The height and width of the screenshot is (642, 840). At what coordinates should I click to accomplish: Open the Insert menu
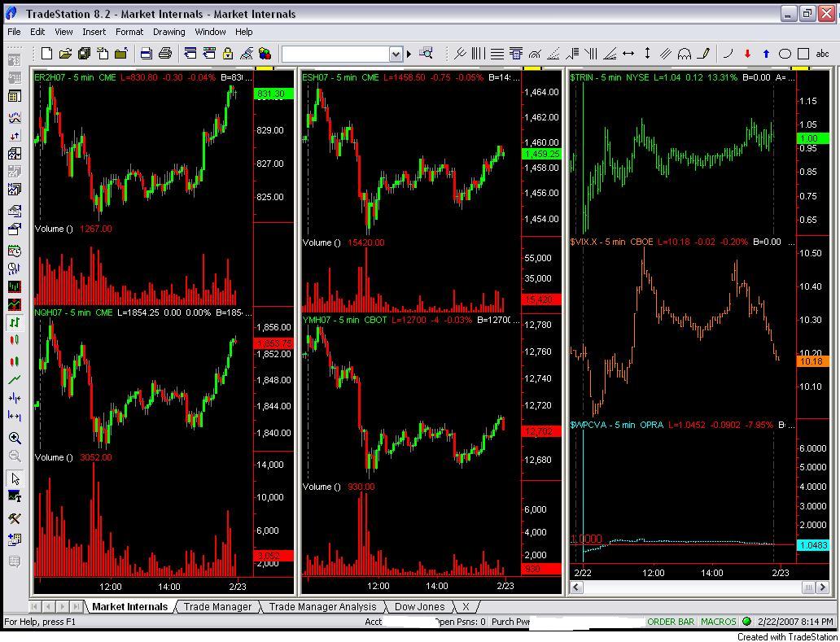(94, 32)
